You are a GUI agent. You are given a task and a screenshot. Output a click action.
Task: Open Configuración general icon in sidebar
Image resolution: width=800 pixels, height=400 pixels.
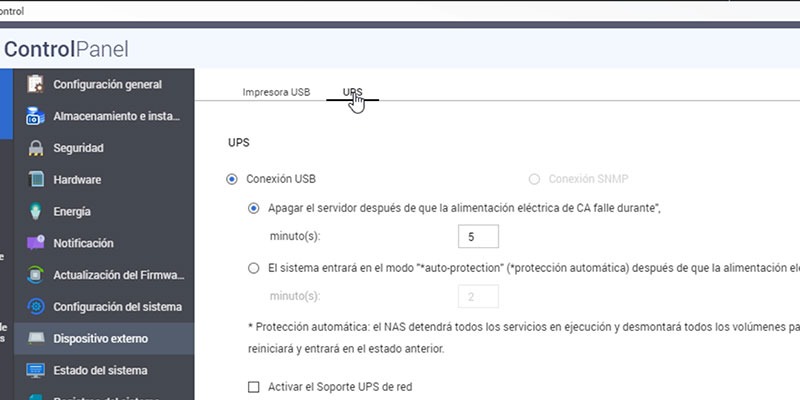tap(35, 84)
